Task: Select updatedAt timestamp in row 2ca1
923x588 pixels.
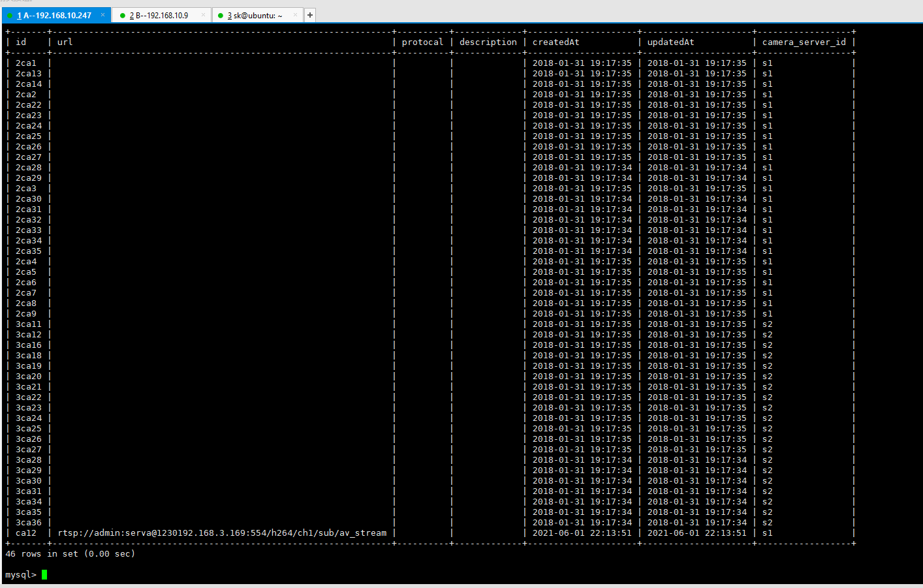Action: [x=696, y=63]
